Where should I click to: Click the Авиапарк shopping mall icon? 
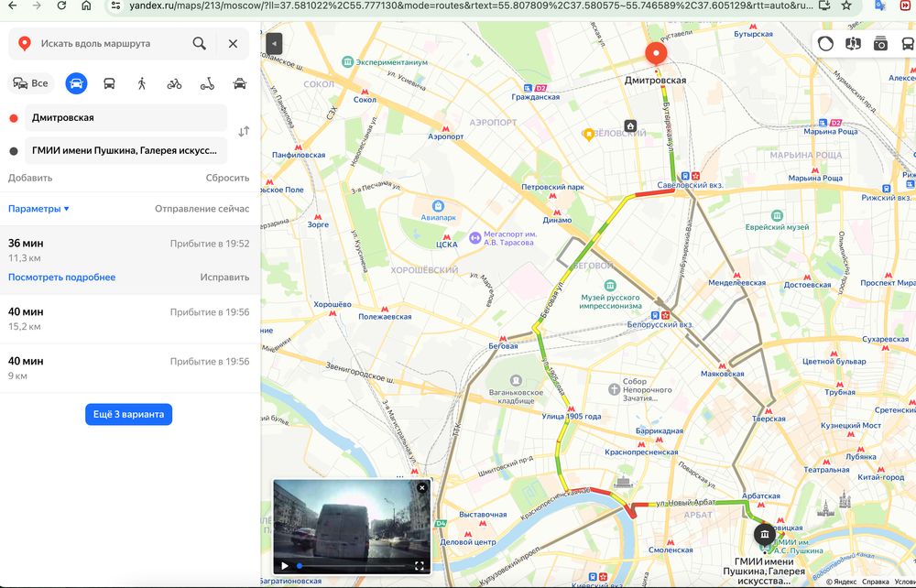click(x=438, y=205)
